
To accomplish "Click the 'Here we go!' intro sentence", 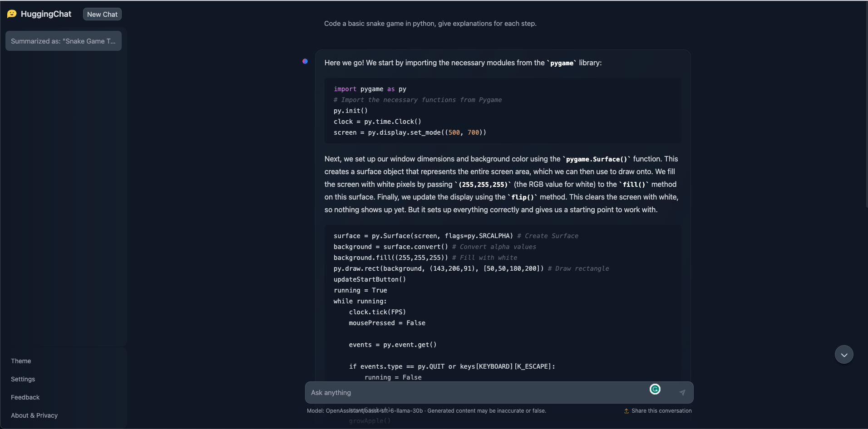I will point(463,63).
